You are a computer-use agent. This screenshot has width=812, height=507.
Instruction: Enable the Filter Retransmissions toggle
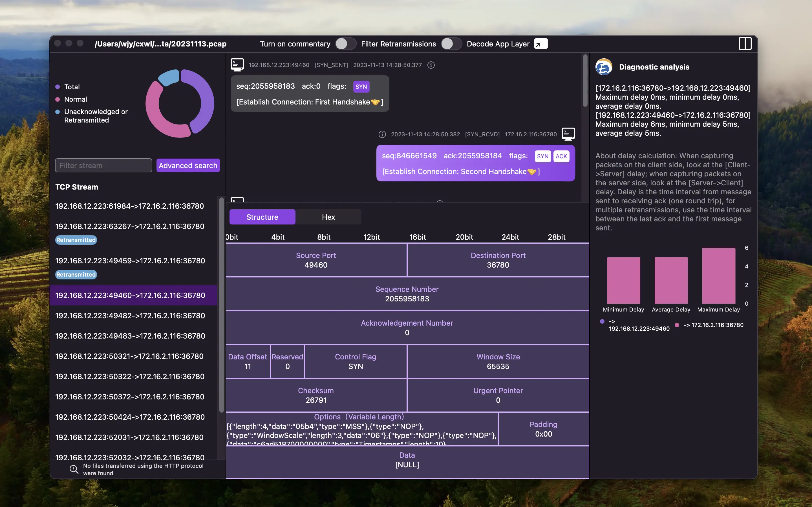452,44
